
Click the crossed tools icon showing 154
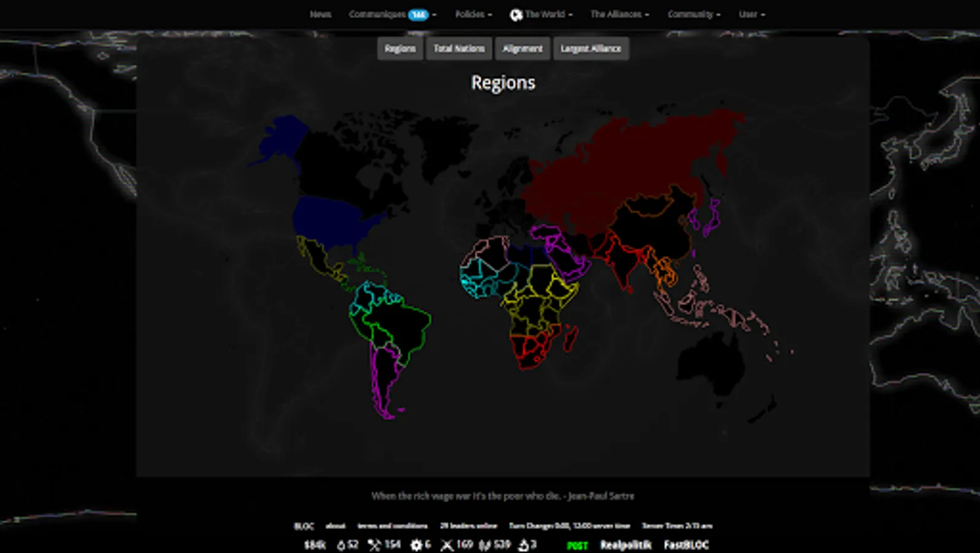[374, 545]
